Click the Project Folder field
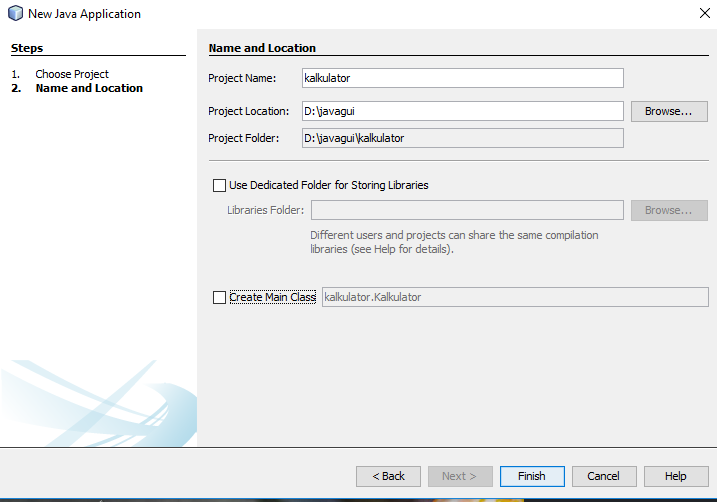Viewport: 717px width, 502px height. pyautogui.click(x=463, y=138)
